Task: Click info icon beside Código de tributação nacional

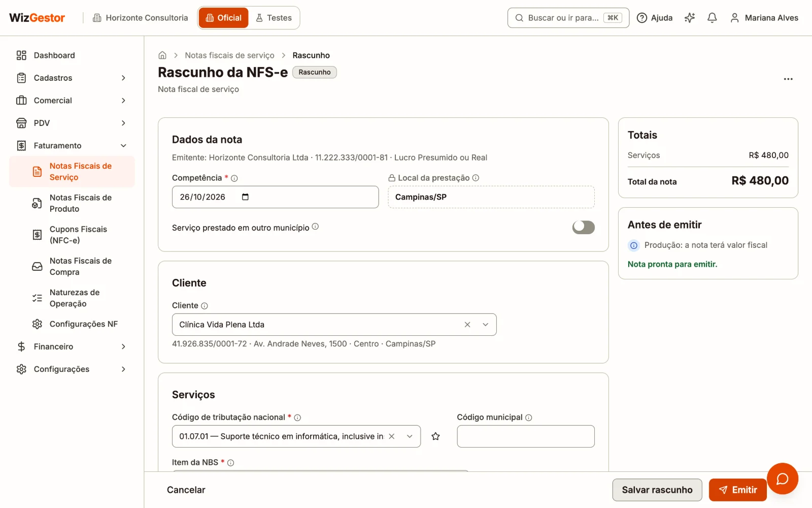Action: [x=297, y=418]
